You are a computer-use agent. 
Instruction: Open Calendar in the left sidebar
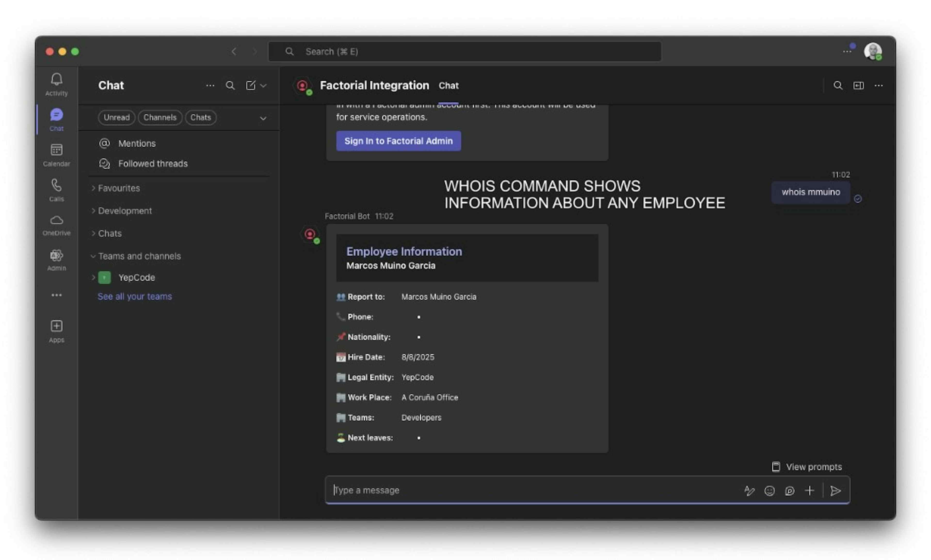[56, 154]
